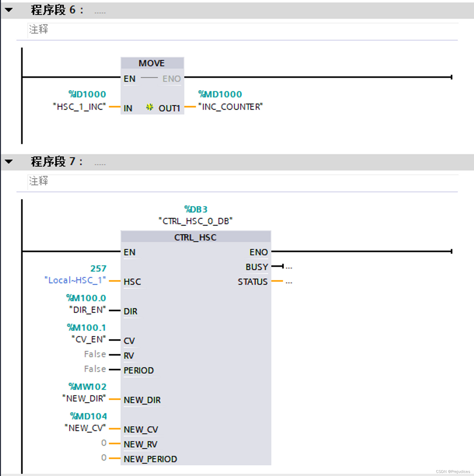The height and width of the screenshot is (476, 474).
Task: Click the BUSY pin label
Action: pos(257,267)
